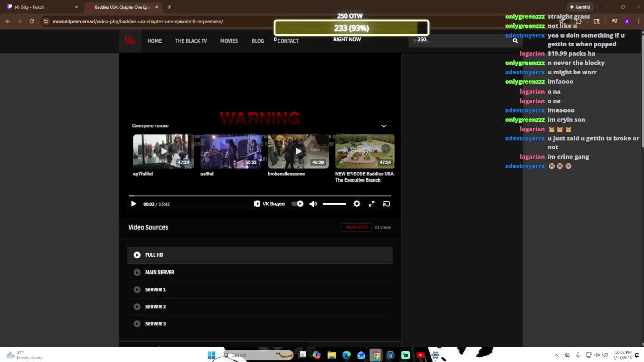Play the video with the play button
The image size is (644, 362).
coord(133,204)
